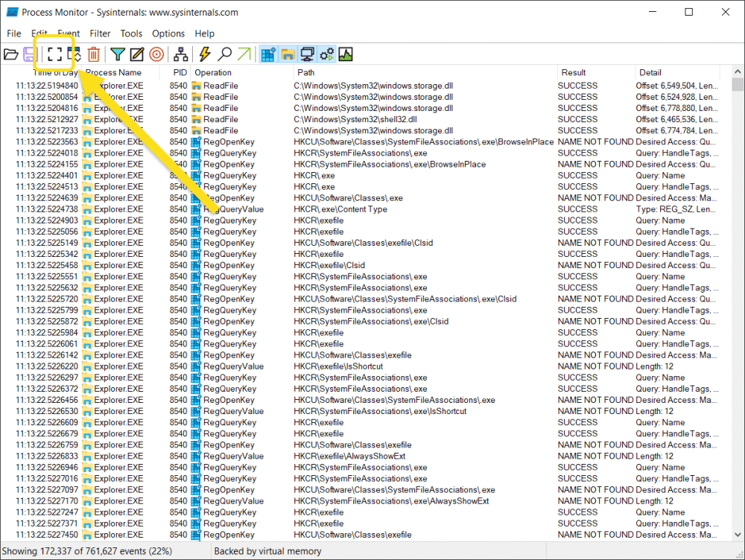
Task: Show the process tree icon
Action: [180, 54]
